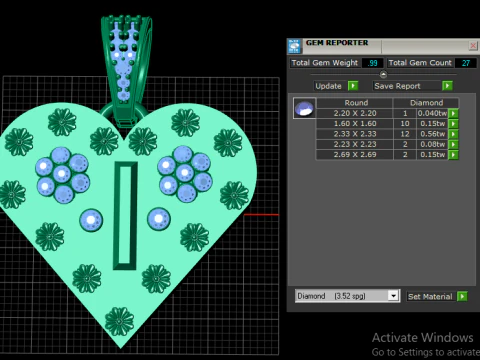Click the Total Gem Count label
The height and width of the screenshot is (360, 480).
click(420, 63)
